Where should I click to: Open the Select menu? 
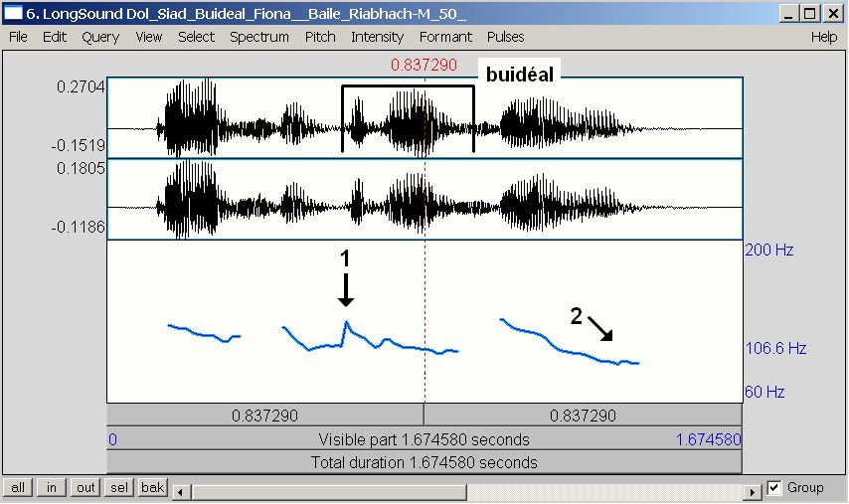pyautogui.click(x=196, y=37)
